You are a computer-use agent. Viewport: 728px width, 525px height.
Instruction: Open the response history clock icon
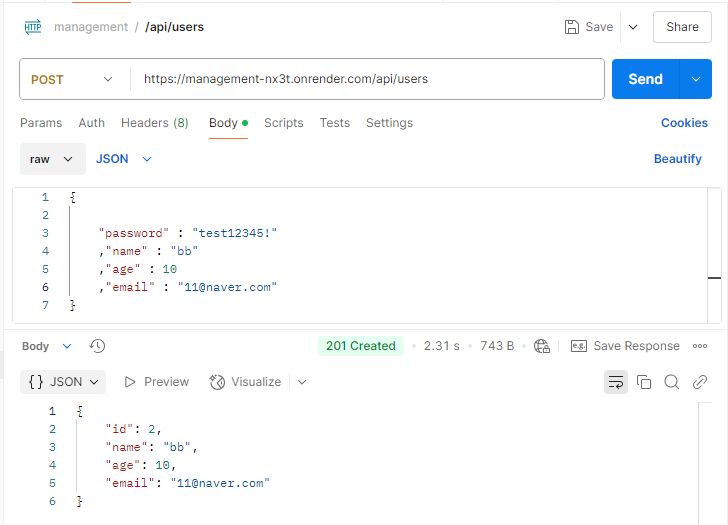pos(98,346)
